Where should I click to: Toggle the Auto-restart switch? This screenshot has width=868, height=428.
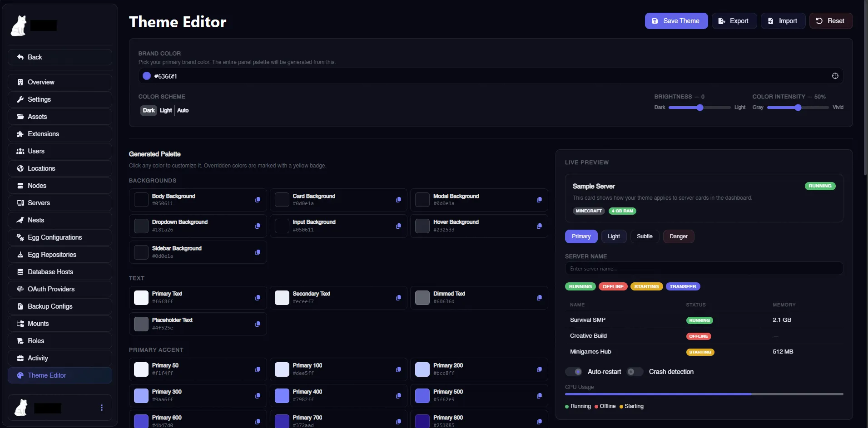click(574, 372)
